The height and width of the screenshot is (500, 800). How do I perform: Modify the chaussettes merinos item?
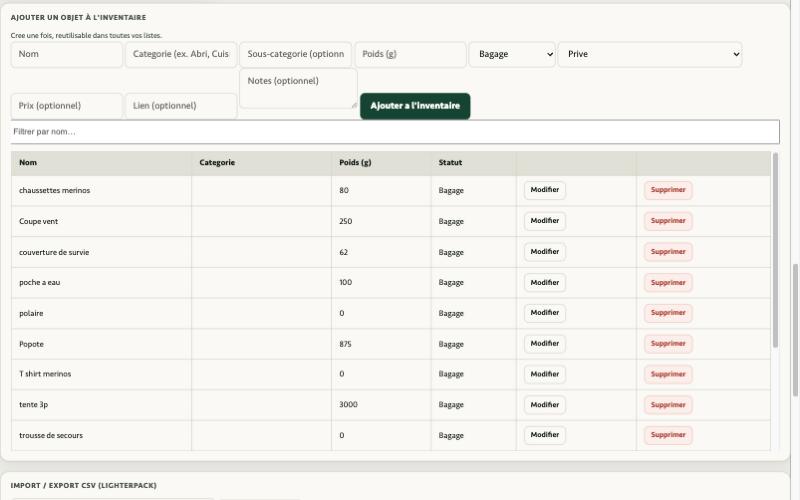[544, 190]
